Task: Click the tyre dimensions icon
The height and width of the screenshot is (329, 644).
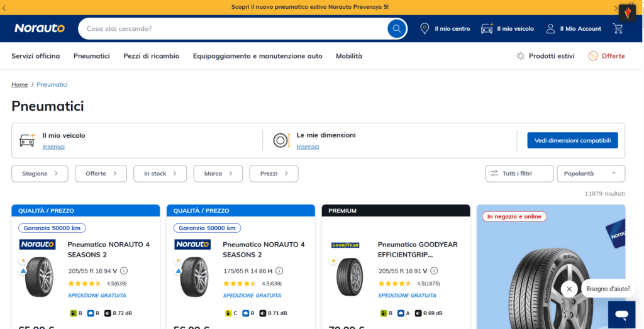Action: pos(282,140)
